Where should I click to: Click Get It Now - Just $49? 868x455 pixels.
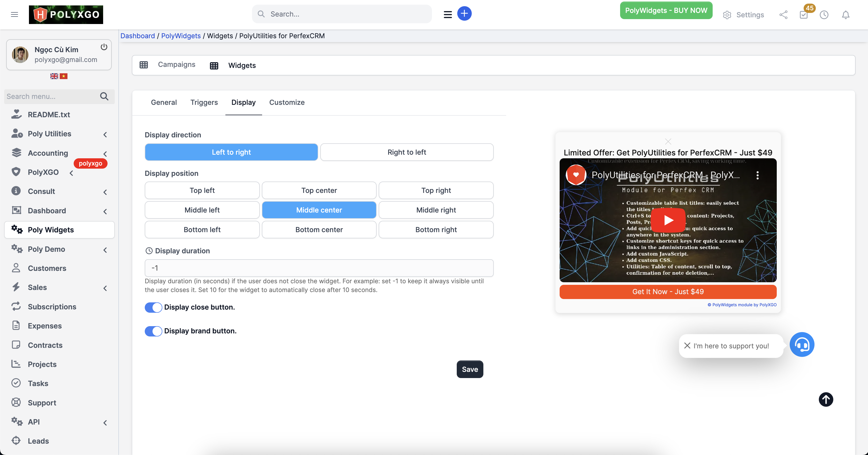[668, 292]
